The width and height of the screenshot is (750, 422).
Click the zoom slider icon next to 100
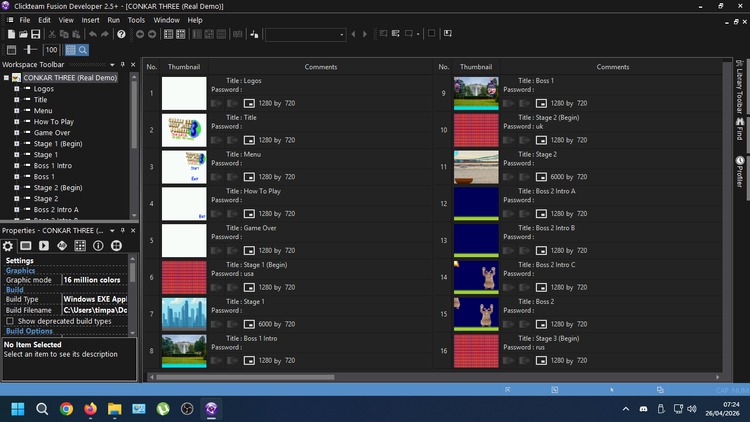[30, 50]
